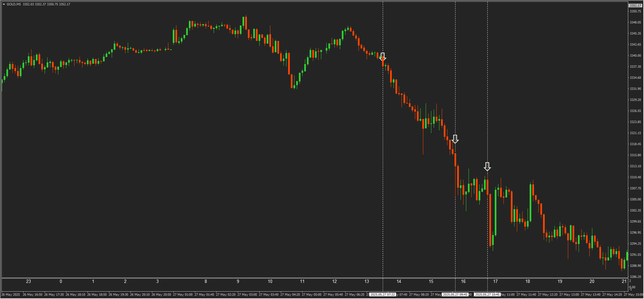
Task: Click the hour label 16 in the sub-window
Action: click(463, 282)
